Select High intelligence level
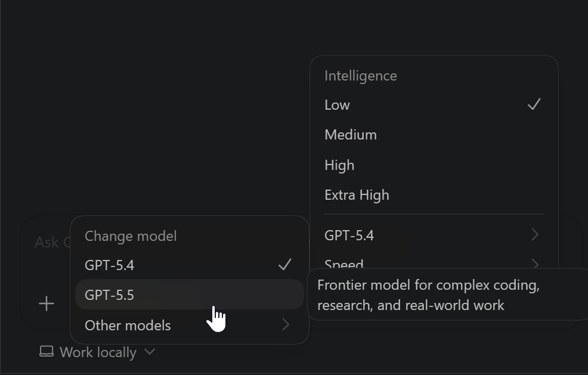Screen dimensions: 588x375 pyautogui.click(x=434, y=165)
